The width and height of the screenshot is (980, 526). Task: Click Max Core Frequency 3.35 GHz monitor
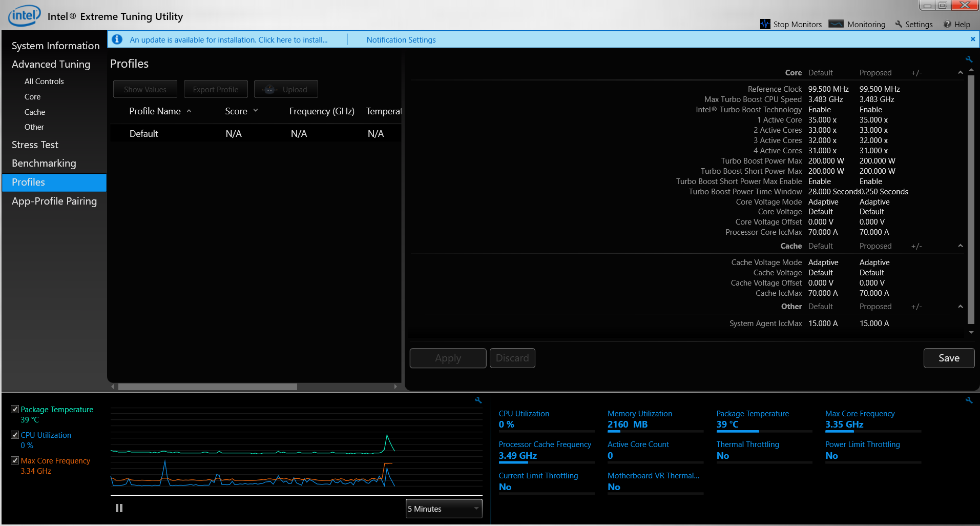pos(844,424)
